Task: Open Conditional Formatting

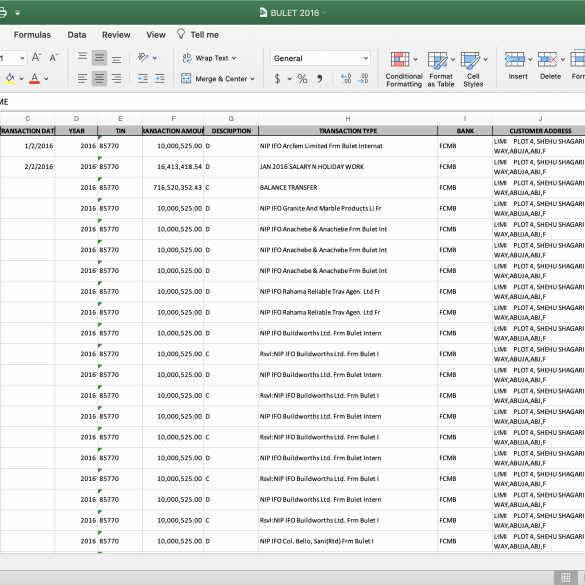Action: (404, 70)
